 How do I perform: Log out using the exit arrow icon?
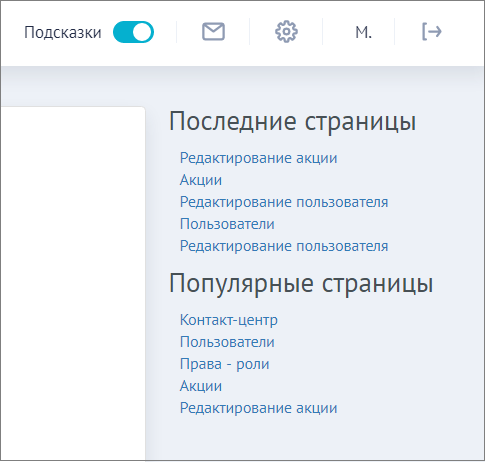point(432,32)
